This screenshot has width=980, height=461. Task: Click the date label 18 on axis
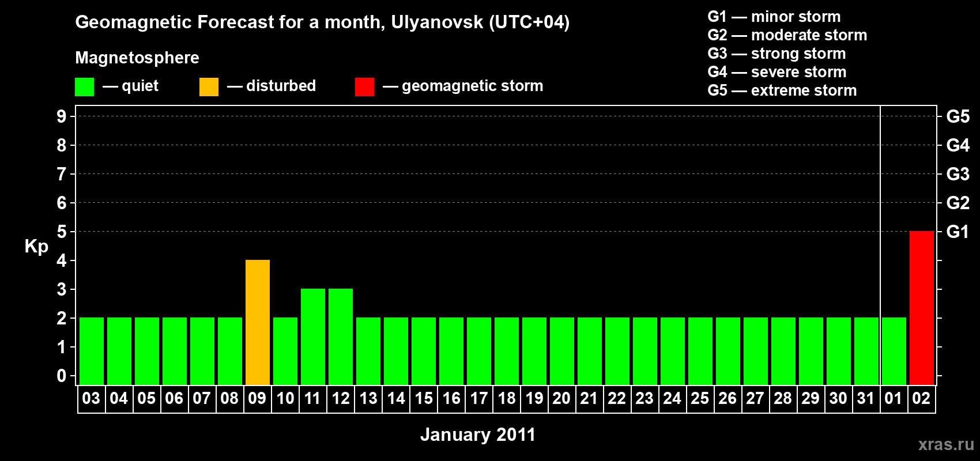pos(507,399)
